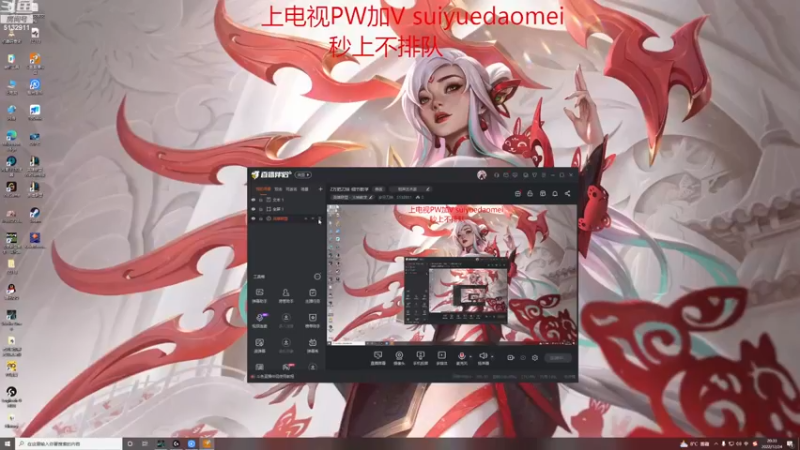Switch to the third scene tab
This screenshot has height=450, width=800.
pos(291,189)
